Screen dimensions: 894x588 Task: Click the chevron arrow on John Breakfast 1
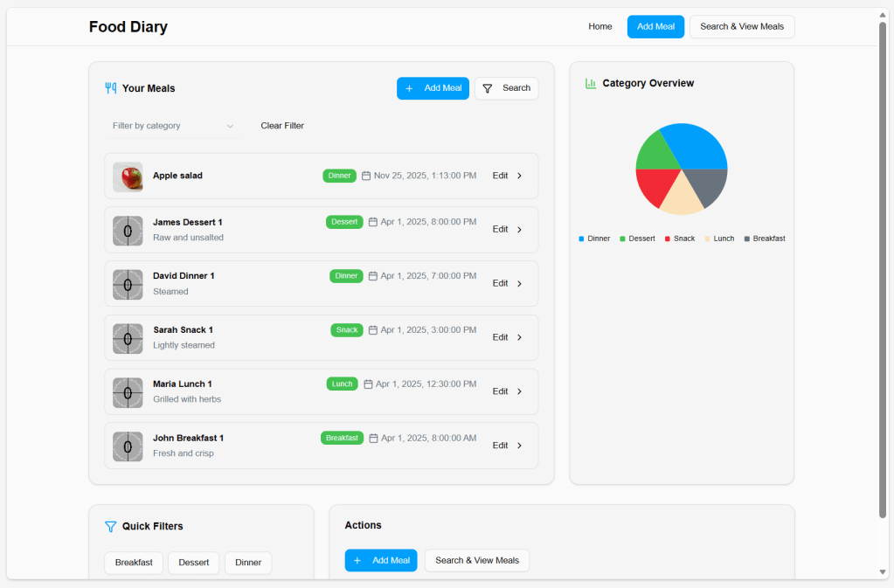coord(519,446)
